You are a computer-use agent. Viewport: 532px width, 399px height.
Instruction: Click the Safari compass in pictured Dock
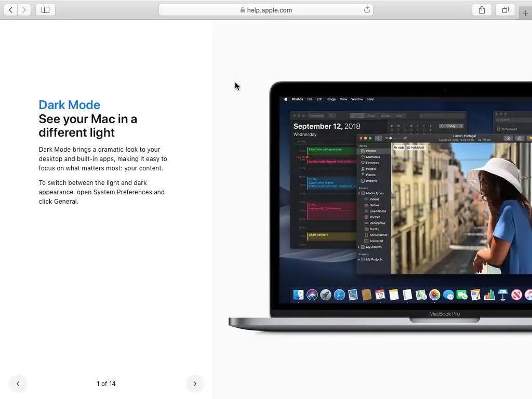pyautogui.click(x=339, y=295)
